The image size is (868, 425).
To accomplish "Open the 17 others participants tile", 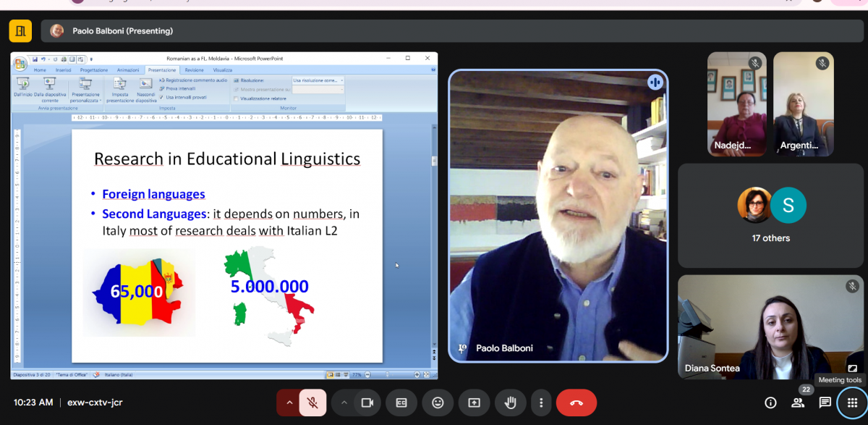I will coord(771,215).
